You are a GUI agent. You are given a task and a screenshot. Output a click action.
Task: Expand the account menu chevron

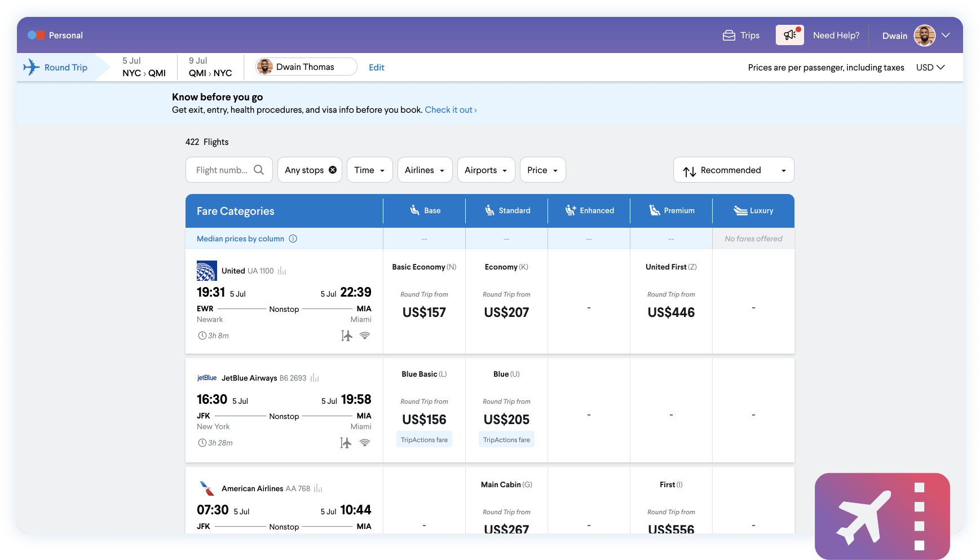click(x=946, y=35)
